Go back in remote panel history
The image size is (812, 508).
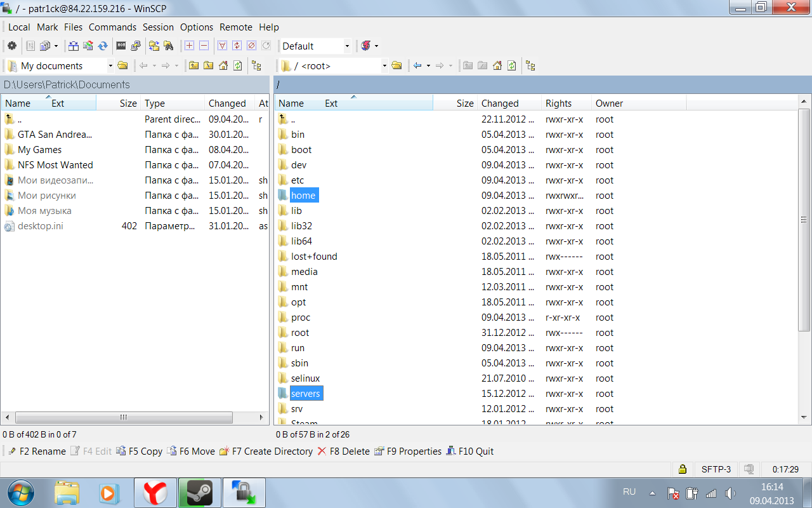coord(417,65)
